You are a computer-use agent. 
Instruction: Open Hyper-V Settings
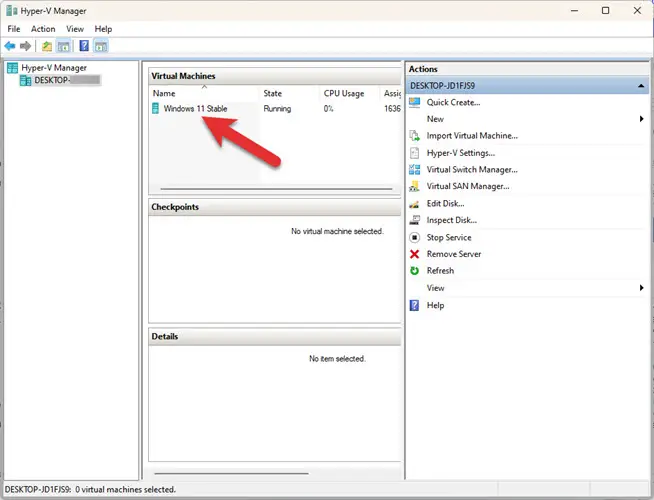460,153
